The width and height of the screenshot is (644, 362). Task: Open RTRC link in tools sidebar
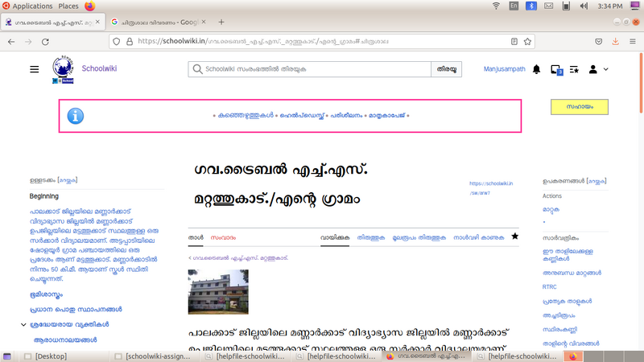[x=549, y=287]
